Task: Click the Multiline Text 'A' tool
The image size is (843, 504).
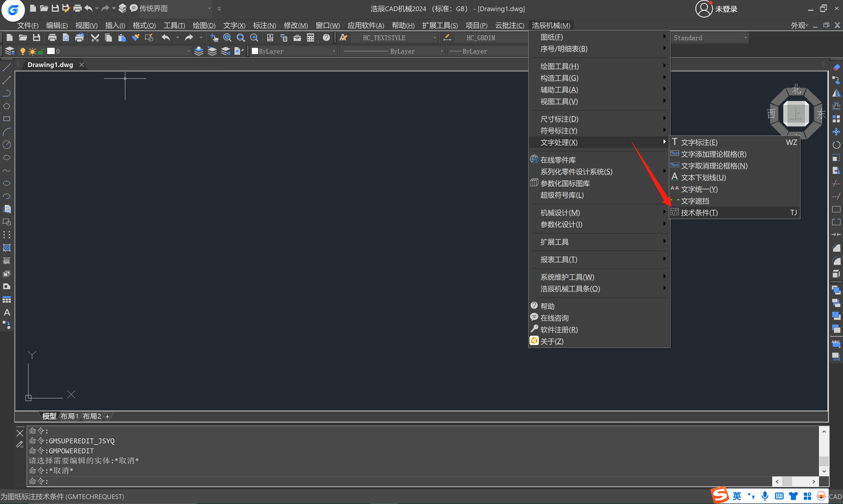Action: click(x=6, y=313)
